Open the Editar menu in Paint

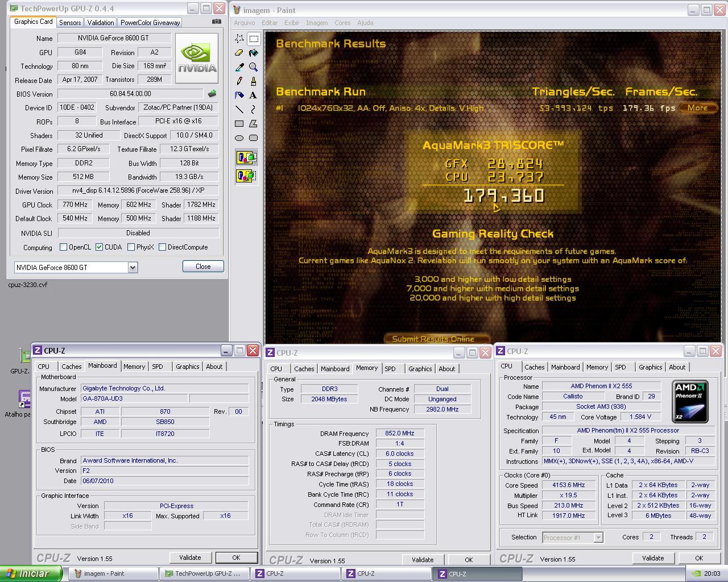270,23
